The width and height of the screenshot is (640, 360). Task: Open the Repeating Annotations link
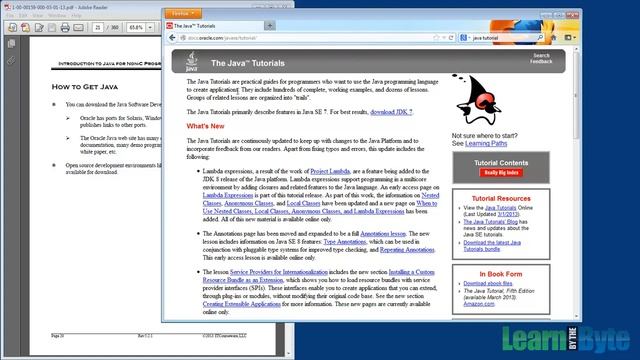click(407, 250)
